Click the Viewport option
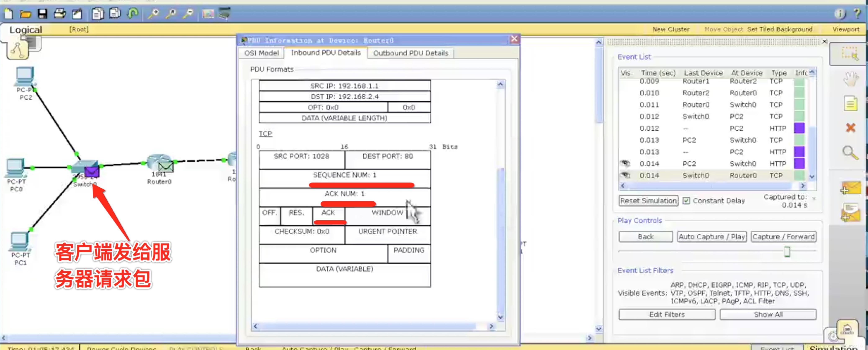This screenshot has height=350, width=868. [846, 29]
